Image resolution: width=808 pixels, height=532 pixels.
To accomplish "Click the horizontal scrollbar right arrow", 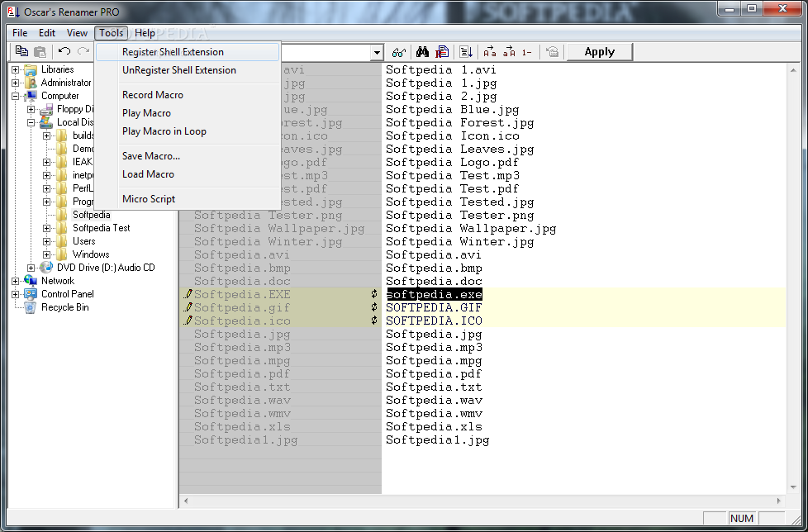I will pyautogui.click(x=780, y=501).
